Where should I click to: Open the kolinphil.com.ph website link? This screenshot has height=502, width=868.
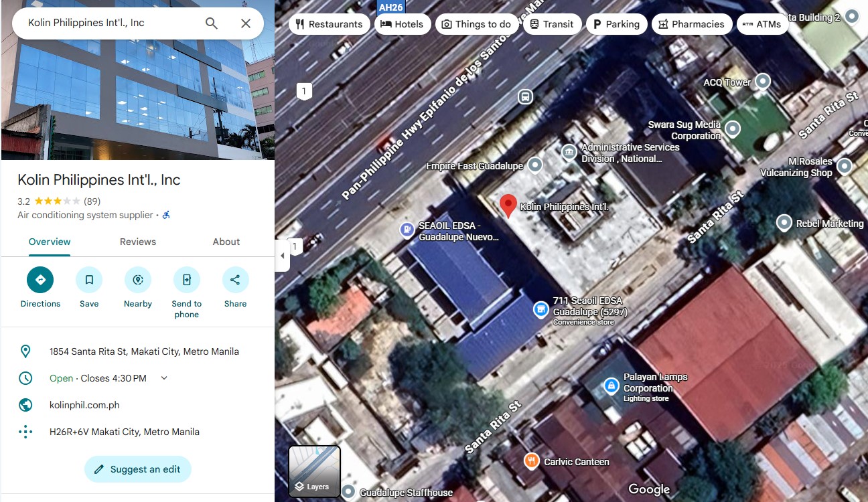click(84, 405)
